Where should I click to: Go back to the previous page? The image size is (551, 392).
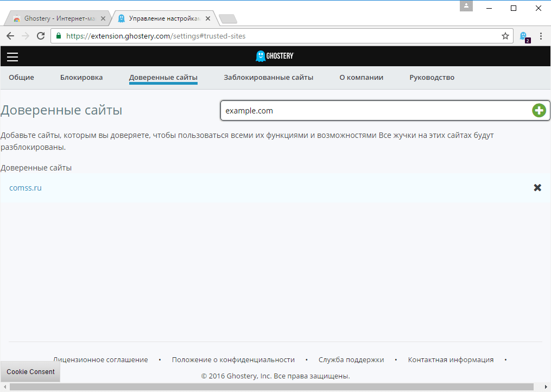(x=10, y=36)
